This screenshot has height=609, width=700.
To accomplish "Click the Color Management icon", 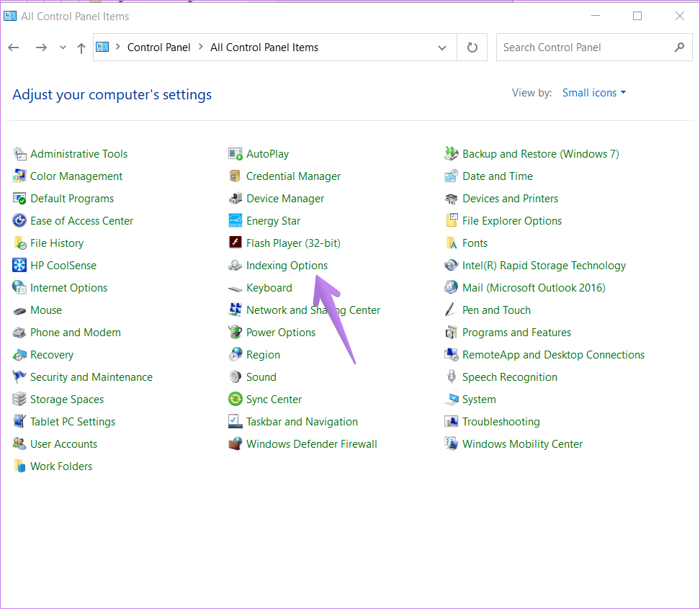I will point(19,176).
